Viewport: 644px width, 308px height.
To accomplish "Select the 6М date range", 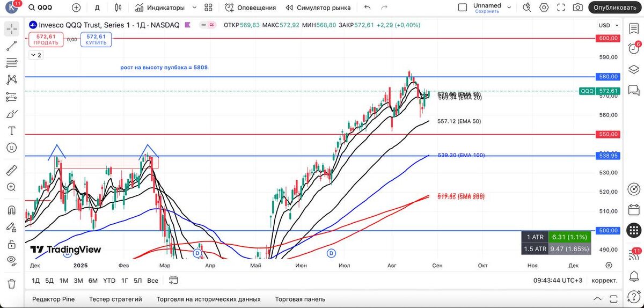I will coord(93,281).
